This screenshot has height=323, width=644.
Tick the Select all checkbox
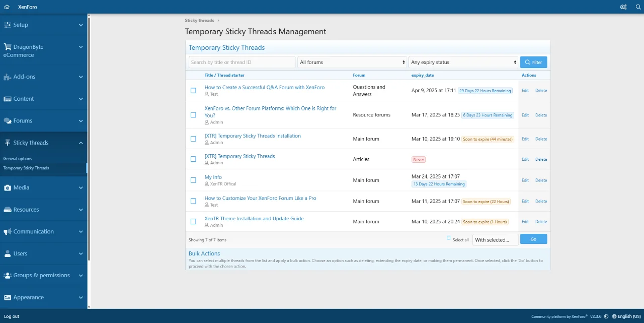pos(449,238)
